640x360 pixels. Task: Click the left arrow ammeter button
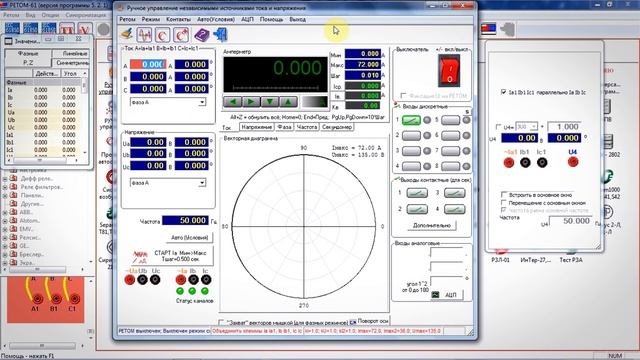point(233,101)
